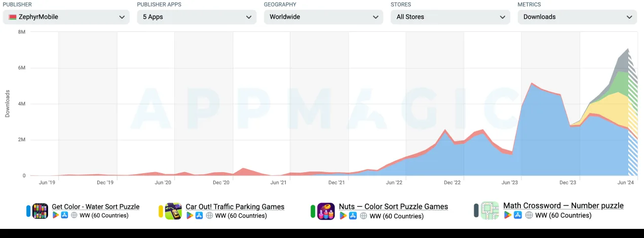Image resolution: width=644 pixels, height=238 pixels.
Task: Click Google Play icon under Nuts Color Sort
Action: point(343,216)
